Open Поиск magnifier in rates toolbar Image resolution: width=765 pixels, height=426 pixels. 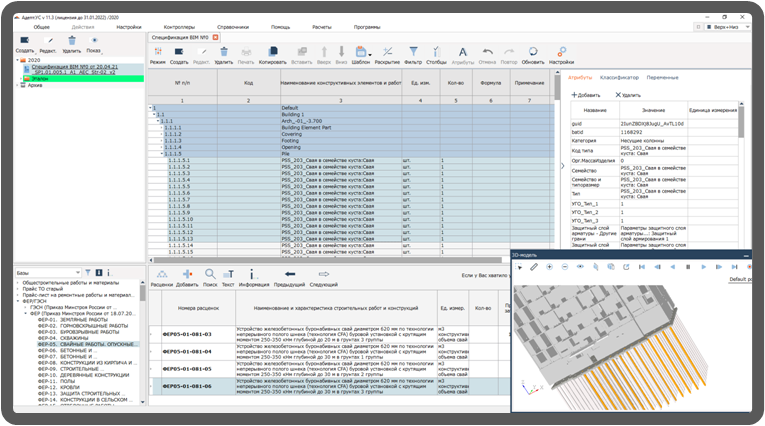210,274
